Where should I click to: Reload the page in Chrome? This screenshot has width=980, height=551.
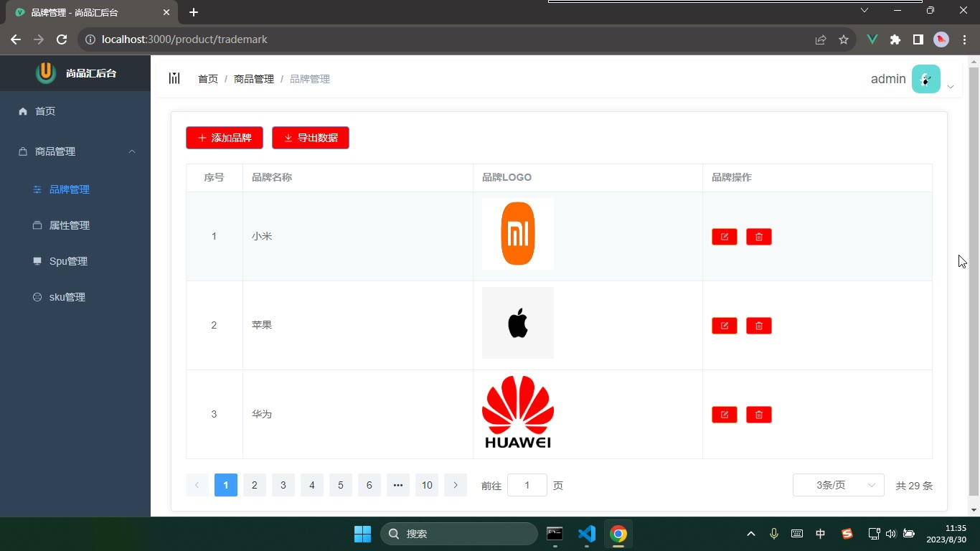tap(62, 40)
